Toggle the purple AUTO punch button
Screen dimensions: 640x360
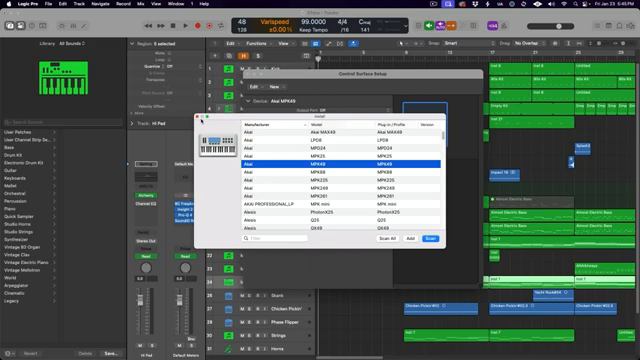440,26
